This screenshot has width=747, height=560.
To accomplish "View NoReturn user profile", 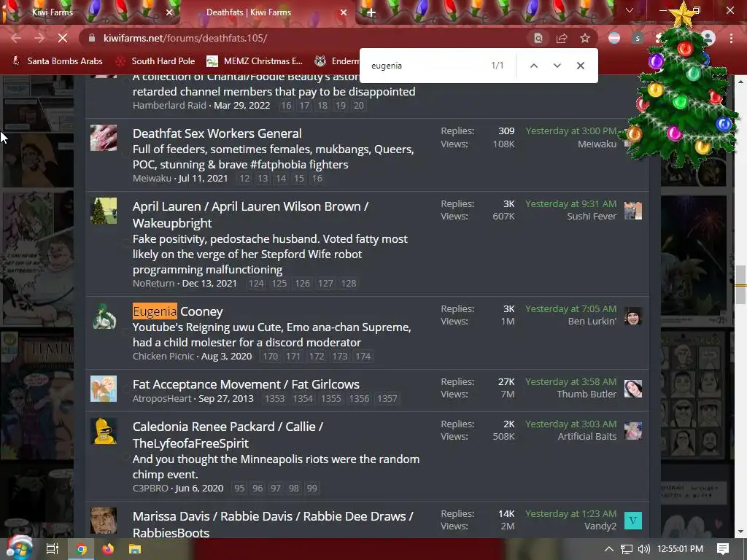I will click(153, 284).
